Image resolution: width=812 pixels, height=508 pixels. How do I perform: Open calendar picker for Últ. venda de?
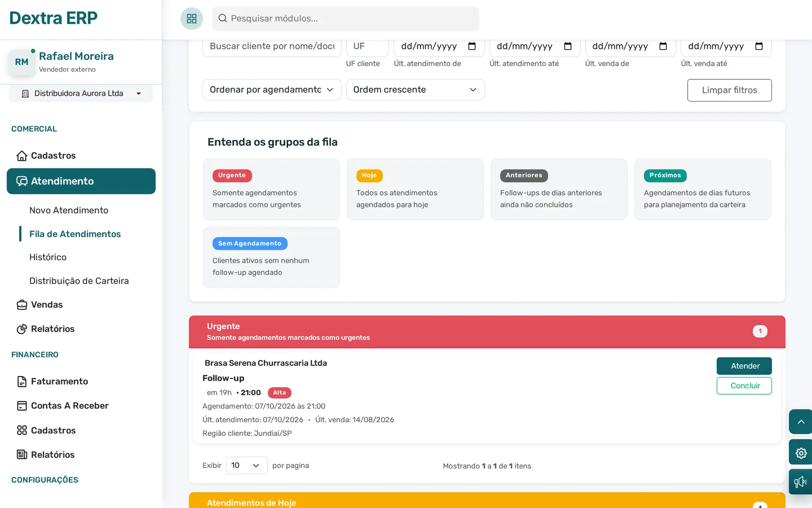pos(663,46)
